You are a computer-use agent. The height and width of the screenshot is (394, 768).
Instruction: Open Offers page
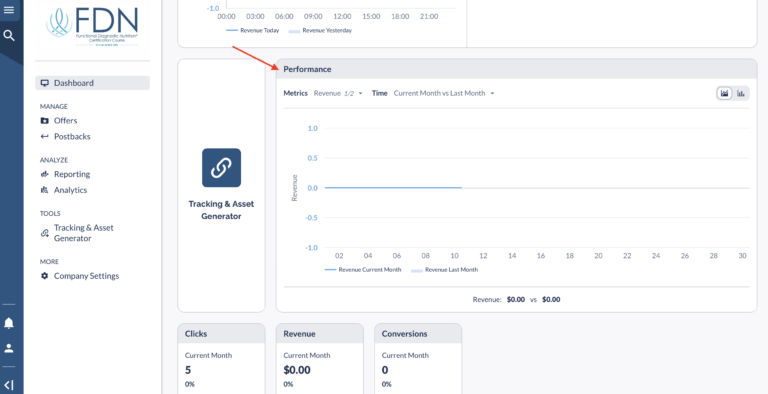(66, 121)
